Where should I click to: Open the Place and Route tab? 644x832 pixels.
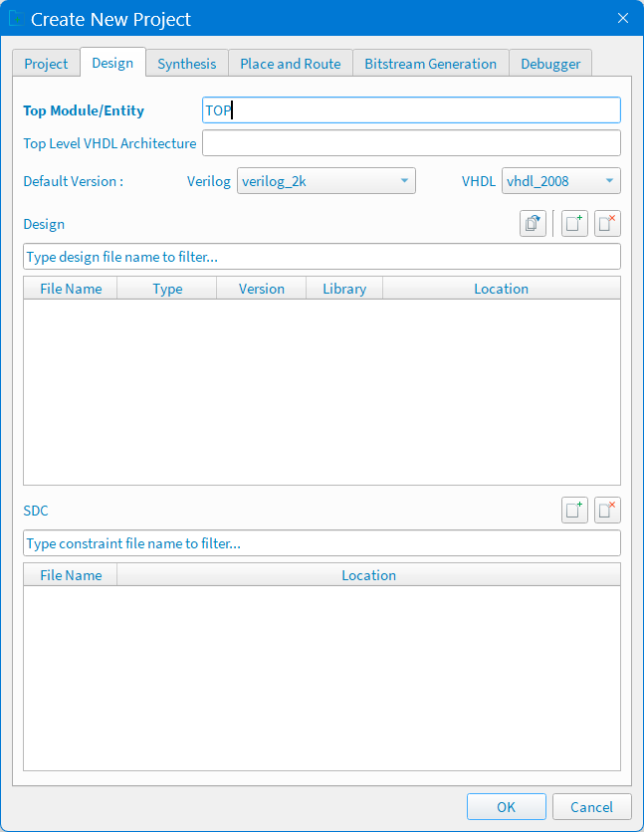(290, 64)
